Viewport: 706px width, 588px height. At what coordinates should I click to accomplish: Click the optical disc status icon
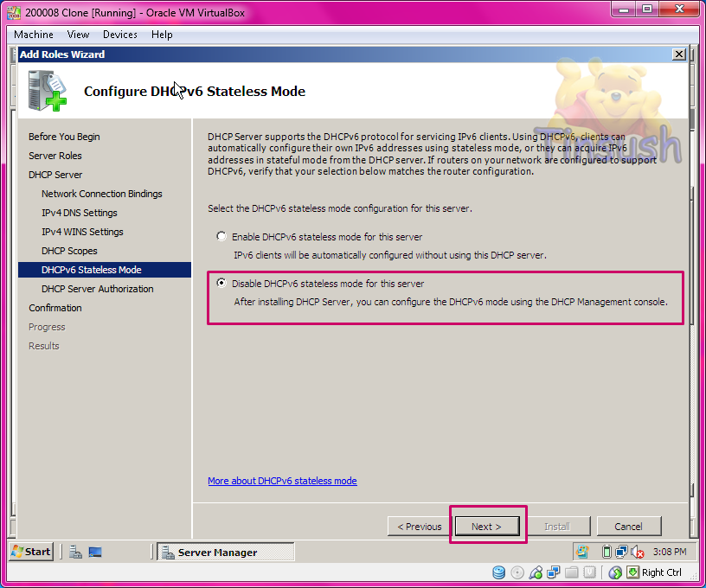click(517, 572)
